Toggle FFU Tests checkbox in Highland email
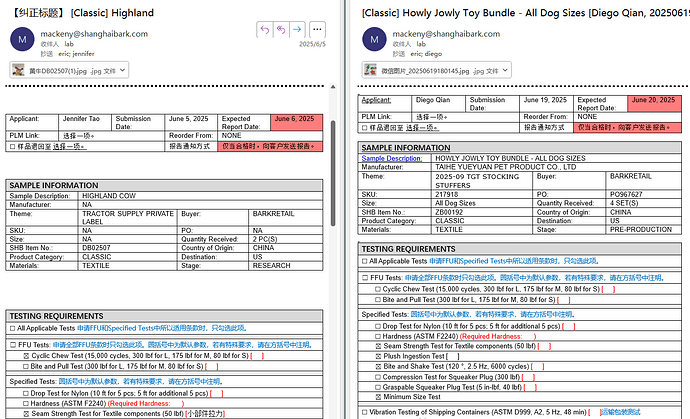Screen dimensions: 690x419 pyautogui.click(x=13, y=345)
